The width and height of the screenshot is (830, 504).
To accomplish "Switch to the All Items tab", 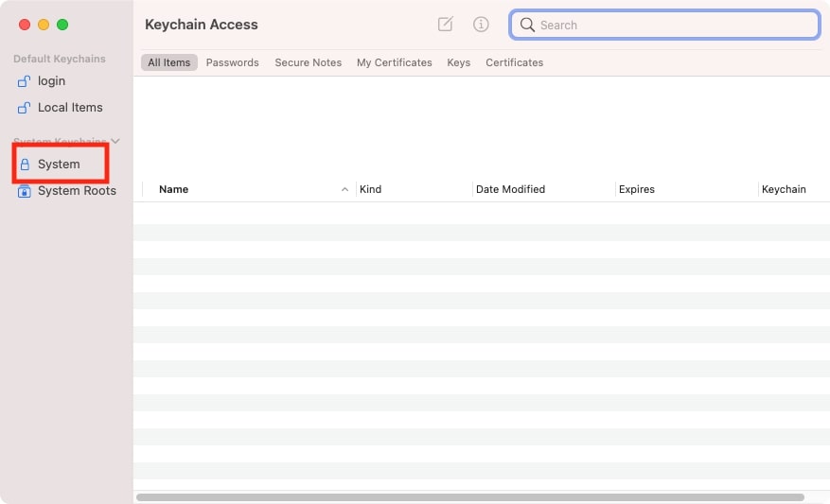I will coord(168,62).
